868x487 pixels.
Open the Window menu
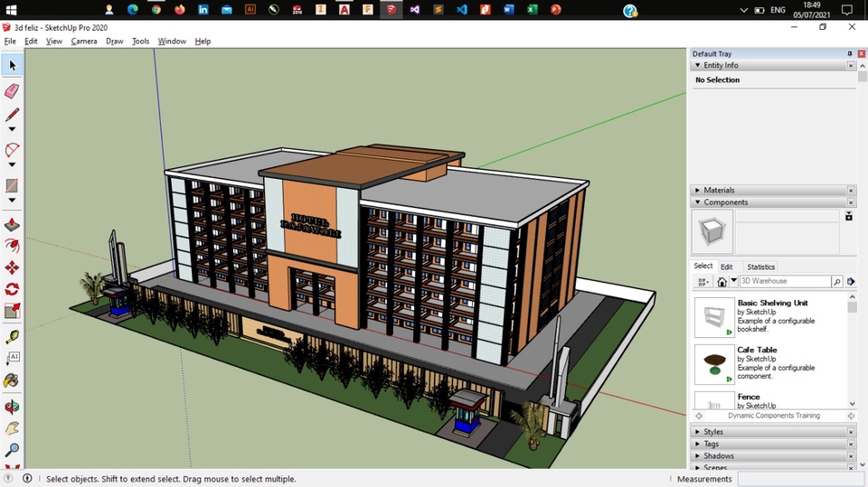tap(172, 41)
